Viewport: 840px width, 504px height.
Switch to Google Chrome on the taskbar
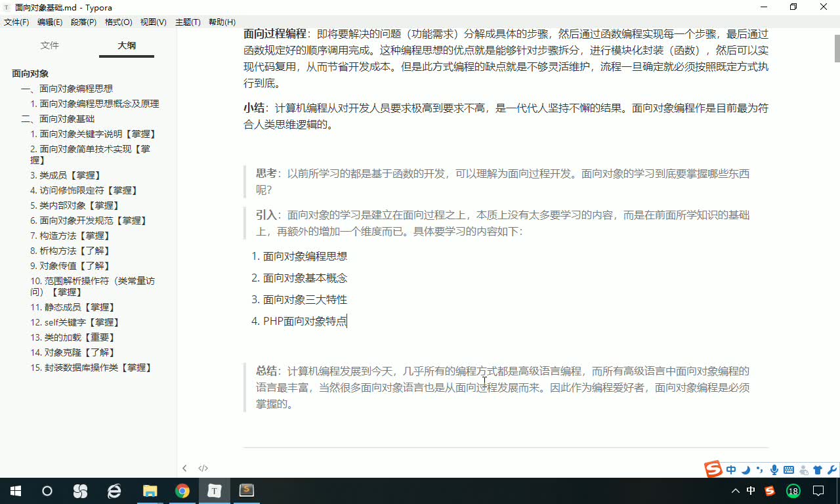[x=182, y=491]
